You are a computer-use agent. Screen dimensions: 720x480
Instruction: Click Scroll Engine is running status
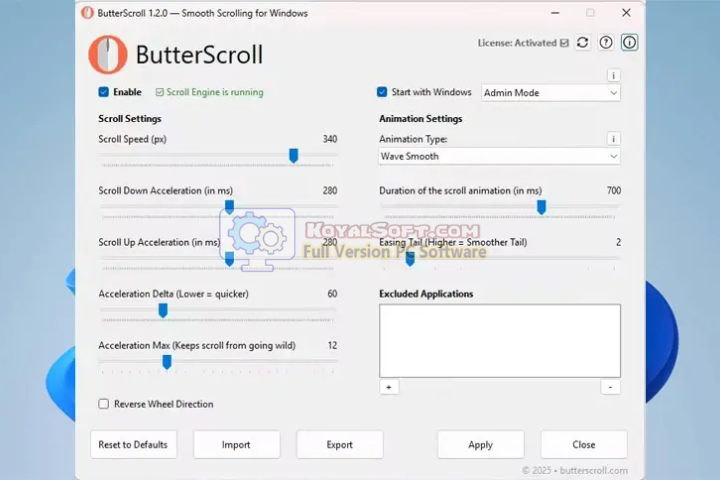click(214, 92)
